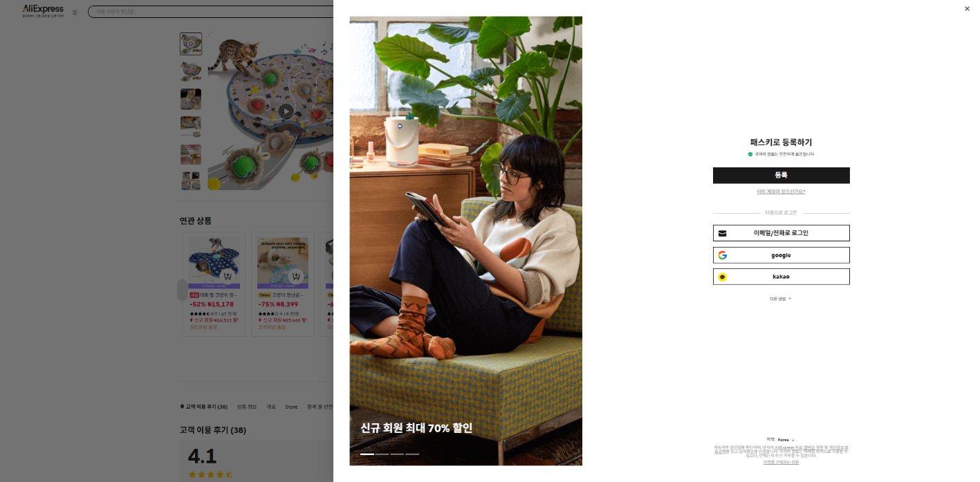The image size is (980, 482).
Task: Click the envelope email login icon
Action: (723, 233)
